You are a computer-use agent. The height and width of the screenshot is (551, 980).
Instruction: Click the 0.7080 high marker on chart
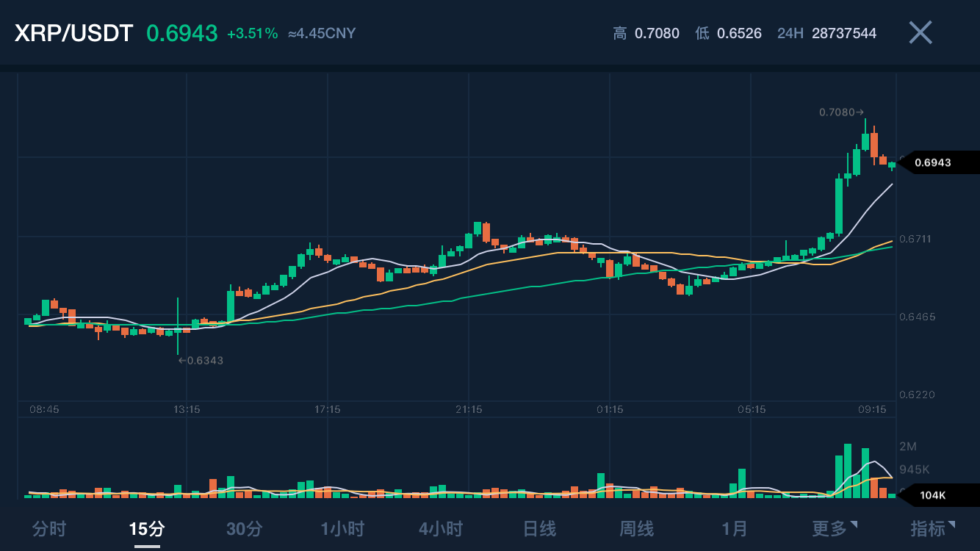pyautogui.click(x=841, y=112)
